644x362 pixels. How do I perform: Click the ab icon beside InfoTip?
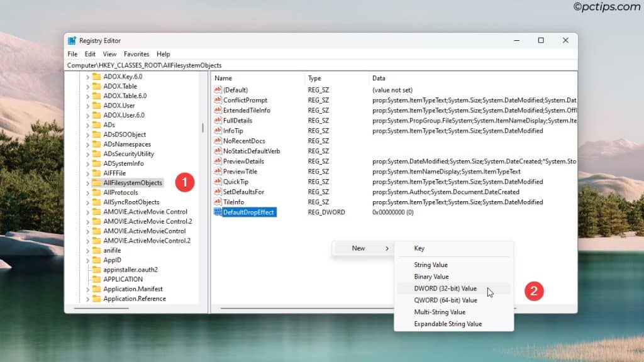[x=219, y=130]
